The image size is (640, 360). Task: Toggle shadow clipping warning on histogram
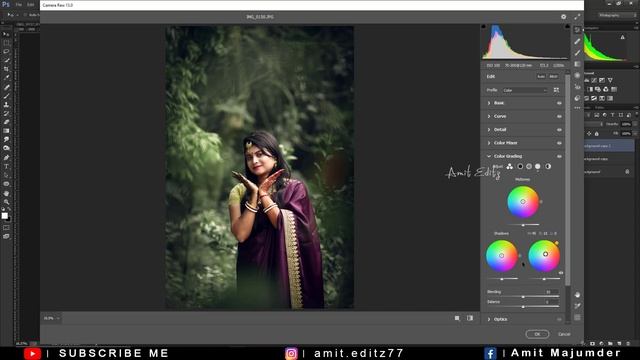click(484, 27)
